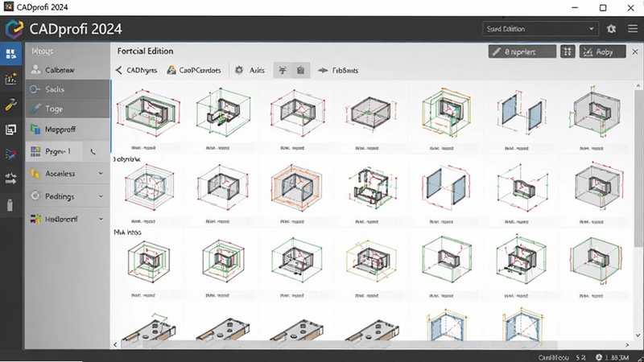Expand the Asoarless section chevron
The height and width of the screenshot is (362, 644).
(101, 174)
